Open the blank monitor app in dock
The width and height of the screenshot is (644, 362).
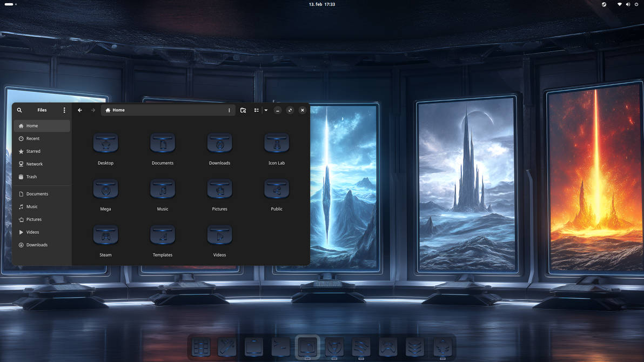click(x=254, y=347)
